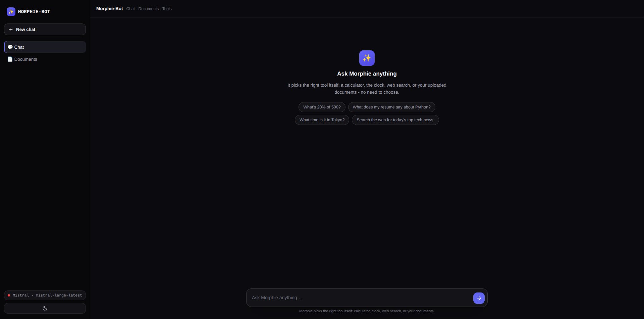Click the "Ask Morphie anything" heading
Viewport: 644px width, 319px height.
[x=367, y=74]
